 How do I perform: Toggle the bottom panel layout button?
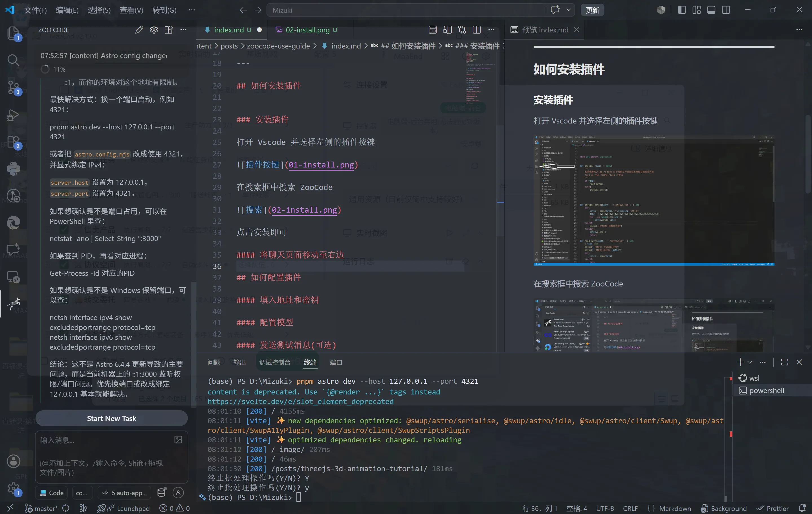(x=711, y=10)
